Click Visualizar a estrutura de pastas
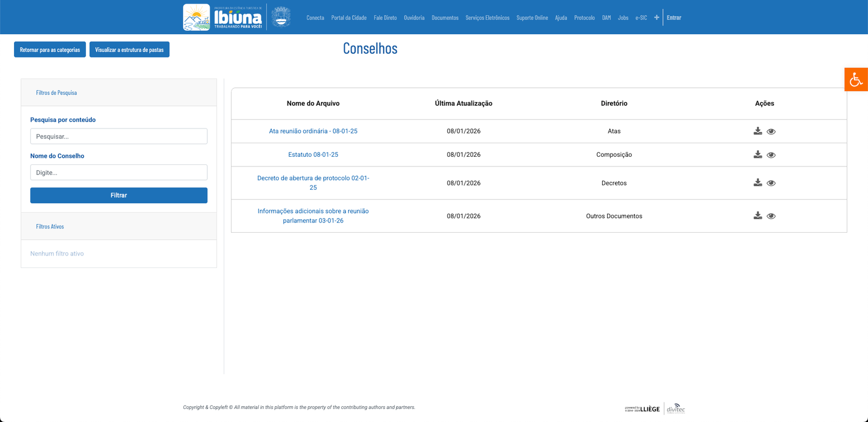This screenshot has height=422, width=868. [129, 50]
